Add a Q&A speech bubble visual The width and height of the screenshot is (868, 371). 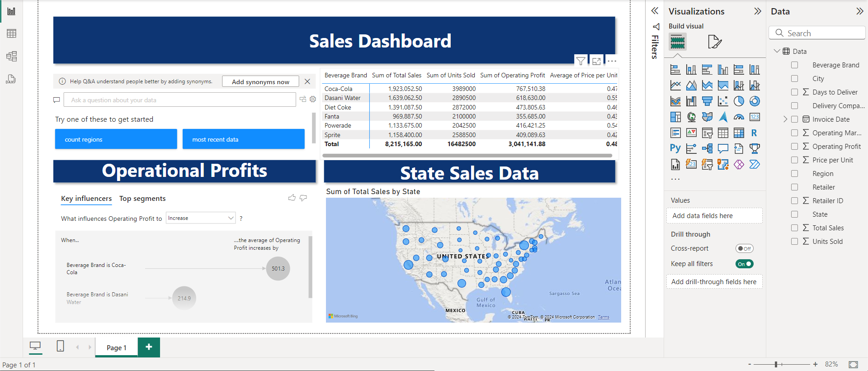tap(723, 148)
